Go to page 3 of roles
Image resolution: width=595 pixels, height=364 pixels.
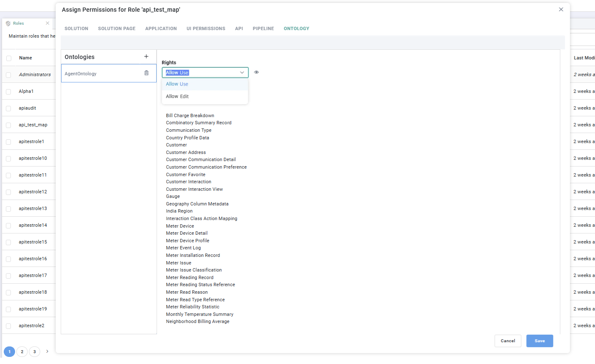coord(35,352)
